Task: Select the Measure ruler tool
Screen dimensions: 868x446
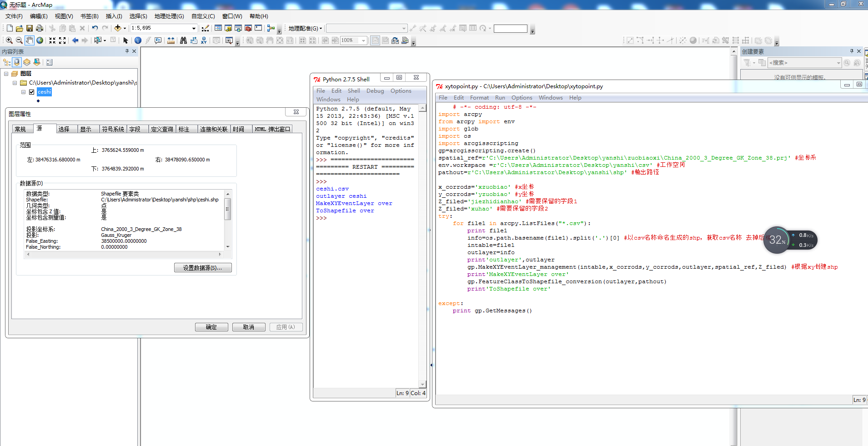Action: tap(171, 40)
